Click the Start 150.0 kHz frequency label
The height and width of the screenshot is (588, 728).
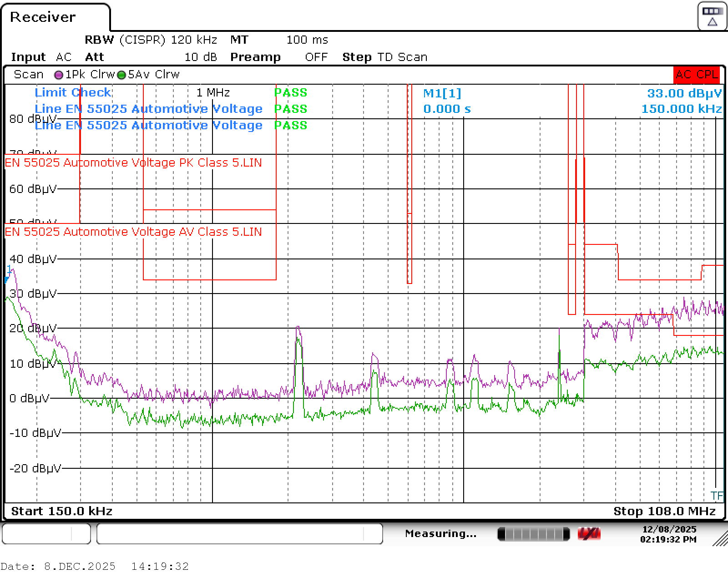point(61,511)
